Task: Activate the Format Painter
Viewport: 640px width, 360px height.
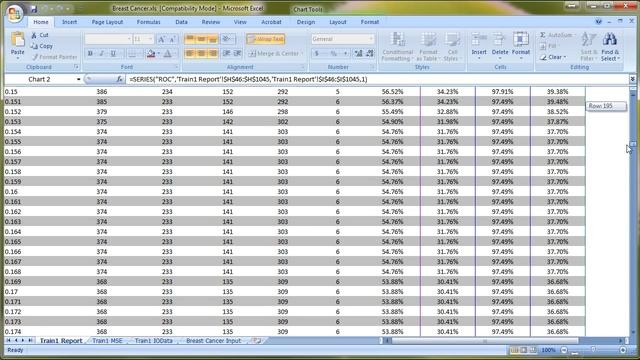Action: tap(54, 57)
